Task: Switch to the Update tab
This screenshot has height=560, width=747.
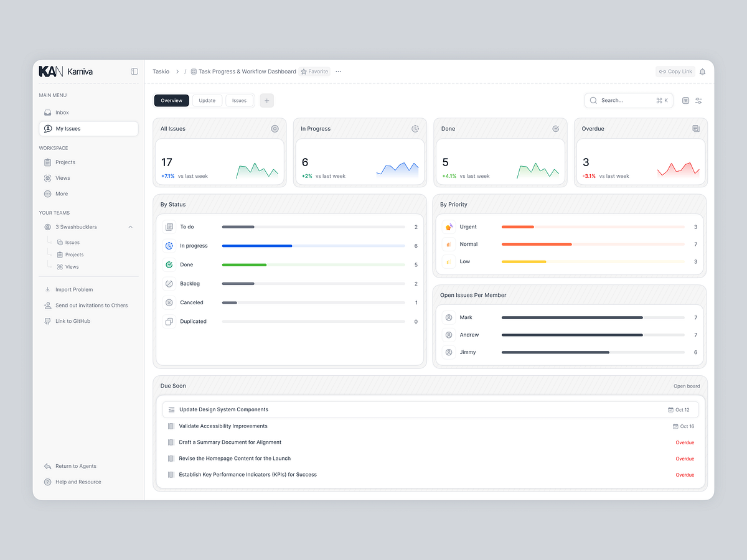Action: pyautogui.click(x=207, y=101)
